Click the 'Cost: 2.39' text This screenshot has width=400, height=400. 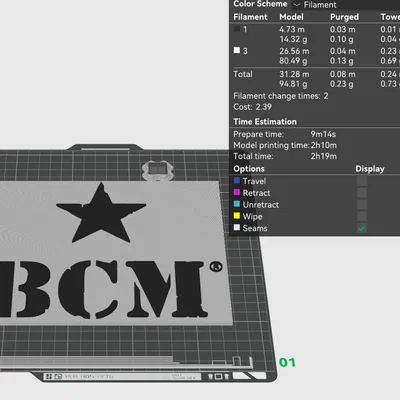point(252,107)
